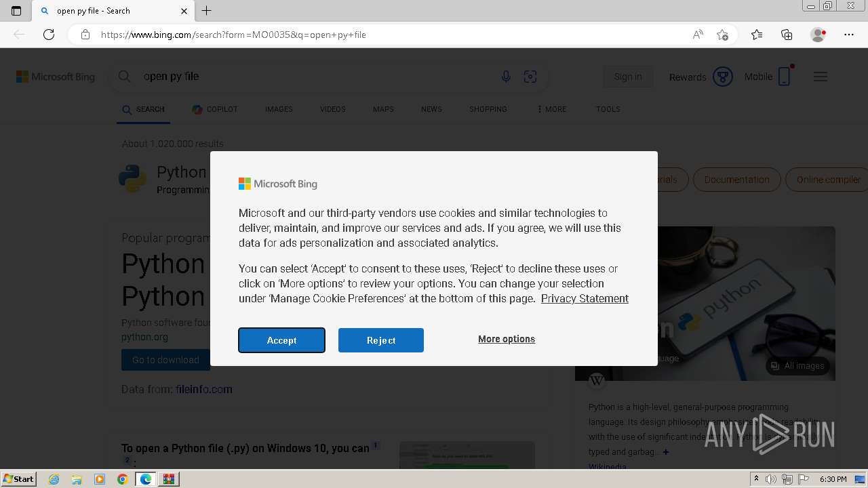Switch to the MAPS tab
The width and height of the screenshot is (868, 488).
pos(383,109)
